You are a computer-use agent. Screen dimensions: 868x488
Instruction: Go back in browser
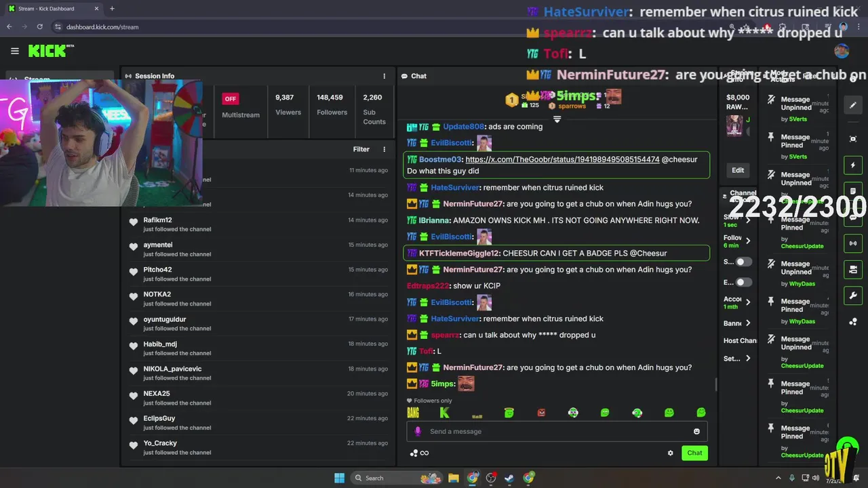[9, 27]
